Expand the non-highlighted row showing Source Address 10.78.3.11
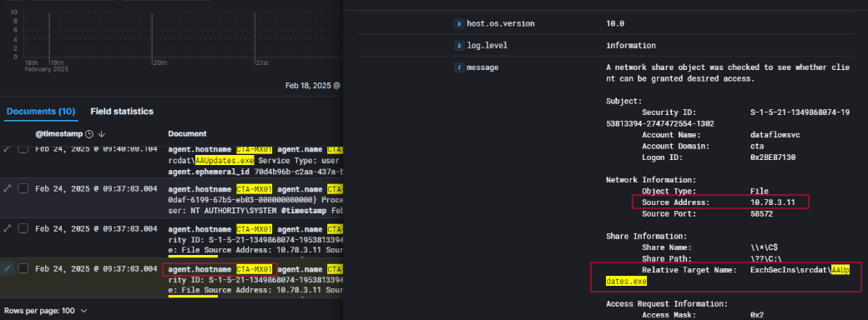 click(x=8, y=229)
